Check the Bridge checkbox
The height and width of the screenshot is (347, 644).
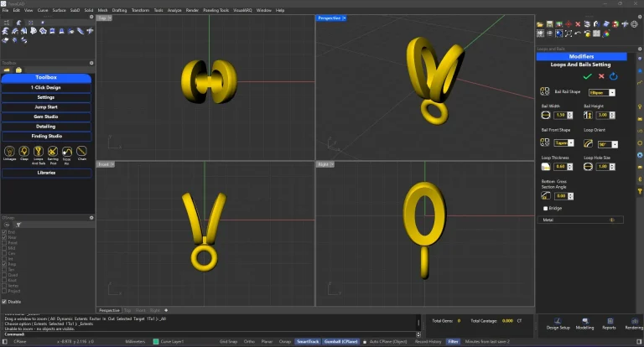pyautogui.click(x=545, y=208)
